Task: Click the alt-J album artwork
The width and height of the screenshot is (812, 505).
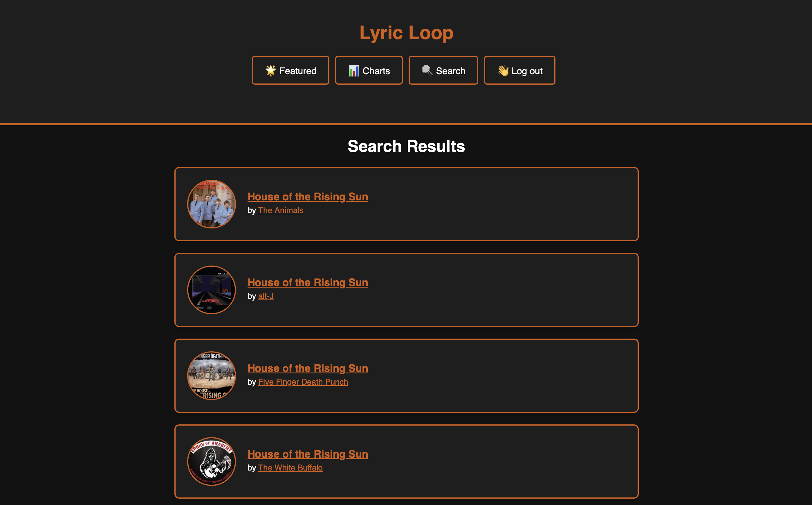Action: 212,290
